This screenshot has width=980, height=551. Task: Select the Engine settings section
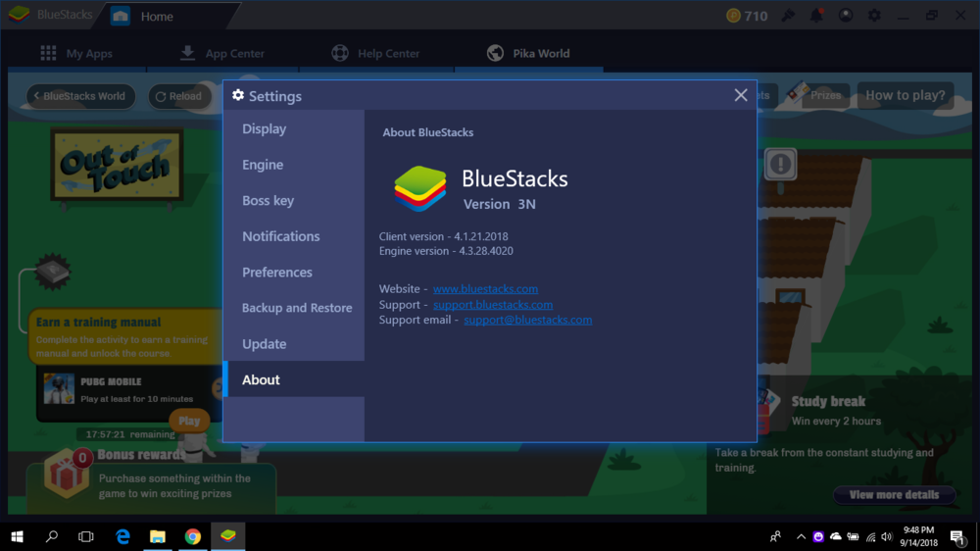click(x=263, y=165)
